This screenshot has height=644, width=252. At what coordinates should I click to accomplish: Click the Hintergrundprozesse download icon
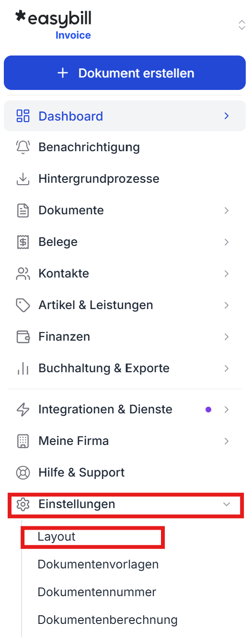click(x=23, y=179)
